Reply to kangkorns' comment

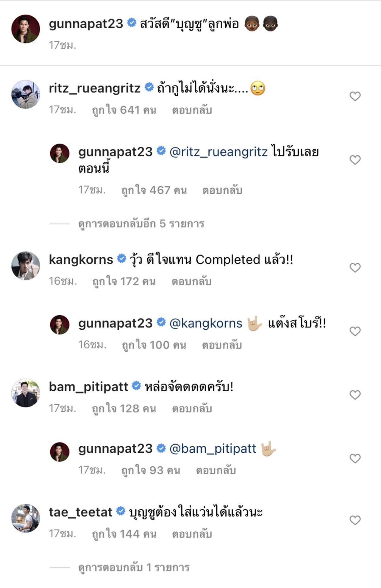[x=191, y=281]
